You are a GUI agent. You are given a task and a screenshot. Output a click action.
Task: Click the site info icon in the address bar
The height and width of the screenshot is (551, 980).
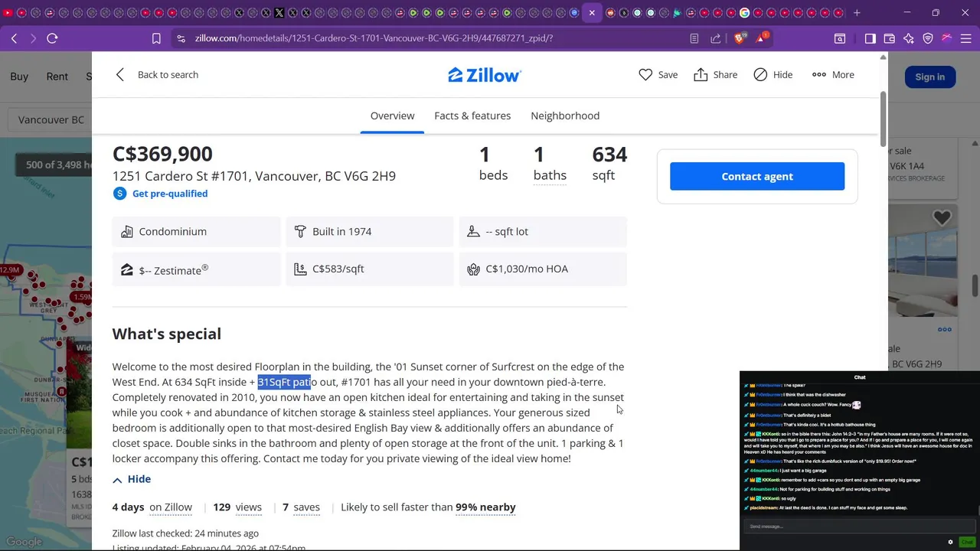click(x=181, y=38)
